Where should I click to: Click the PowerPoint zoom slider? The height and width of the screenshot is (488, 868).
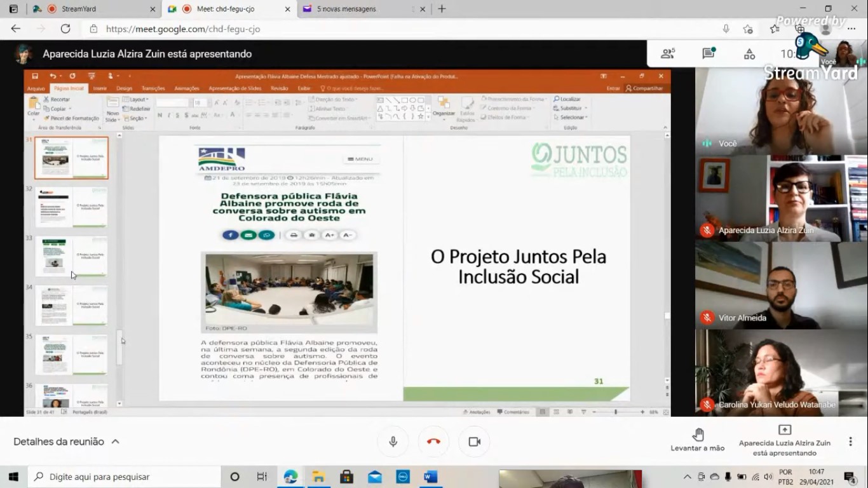[615, 412]
